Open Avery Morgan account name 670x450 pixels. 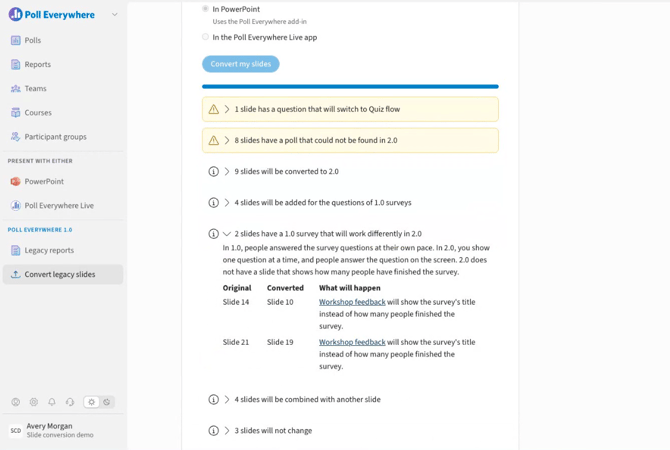pos(50,426)
